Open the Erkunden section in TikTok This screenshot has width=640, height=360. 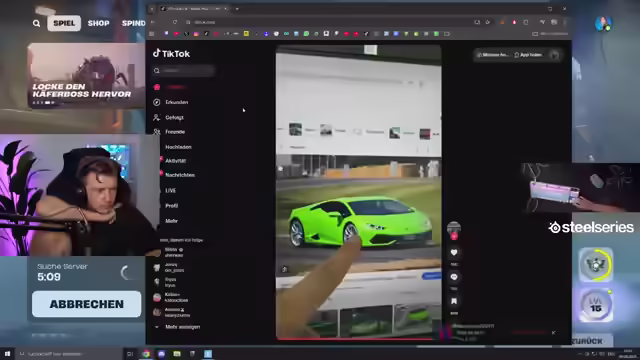[176, 102]
